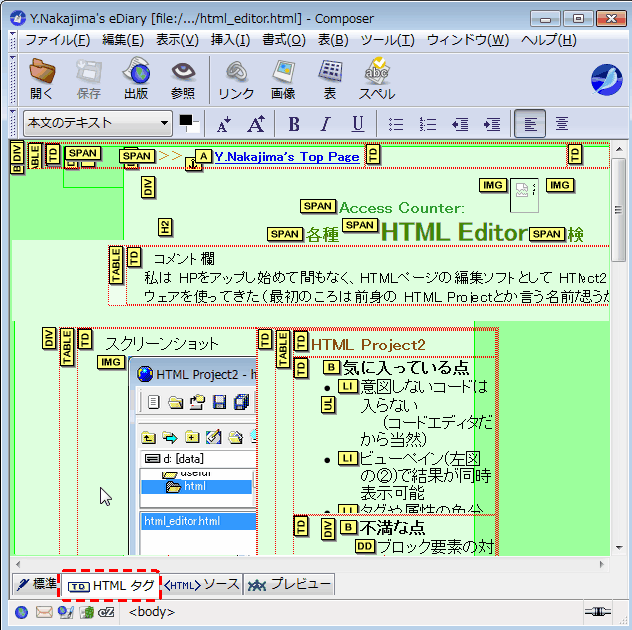Increase indent using the toolbar icon

tap(491, 124)
